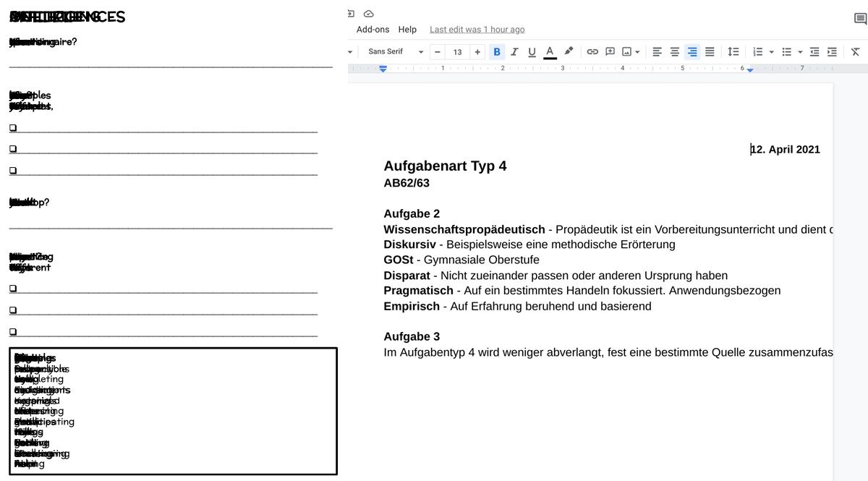Increase indent
Image resolution: width=868 pixels, height=481 pixels.
(x=832, y=51)
